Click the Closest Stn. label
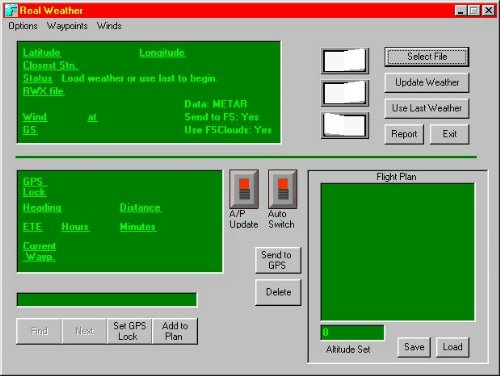 51,65
